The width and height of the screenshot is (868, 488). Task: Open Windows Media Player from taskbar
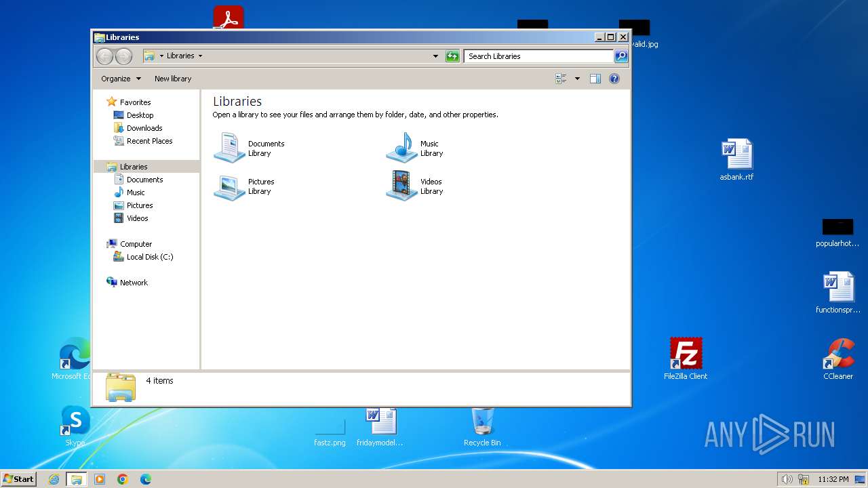pyautogui.click(x=100, y=479)
